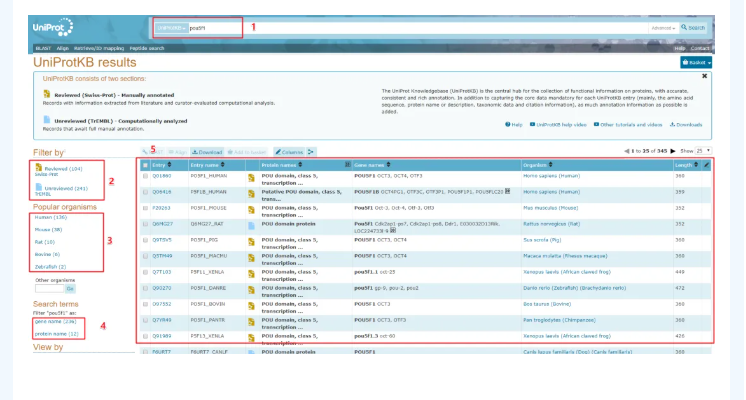The height and width of the screenshot is (400, 746).
Task: Expand gene names in Q6MG27 rat row
Action: (x=393, y=230)
